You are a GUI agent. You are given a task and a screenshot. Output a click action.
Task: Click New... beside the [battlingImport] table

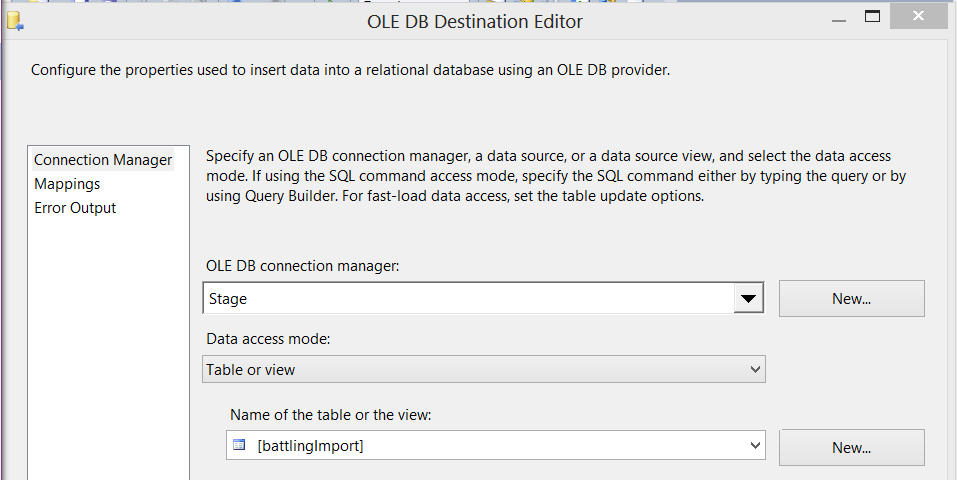[851, 448]
